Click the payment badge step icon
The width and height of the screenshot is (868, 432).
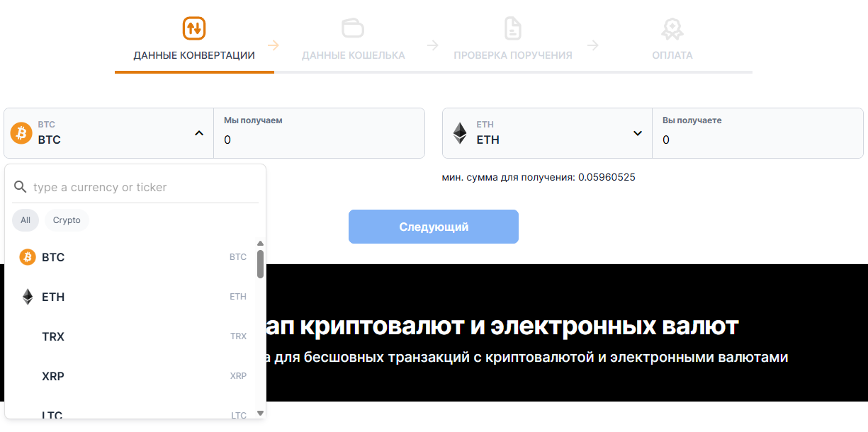pyautogui.click(x=672, y=28)
